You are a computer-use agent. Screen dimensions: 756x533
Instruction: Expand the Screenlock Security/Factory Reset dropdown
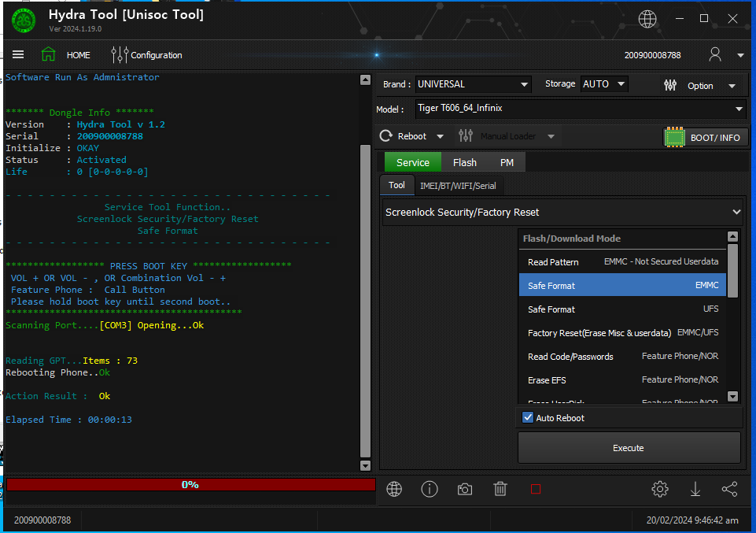tap(562, 213)
